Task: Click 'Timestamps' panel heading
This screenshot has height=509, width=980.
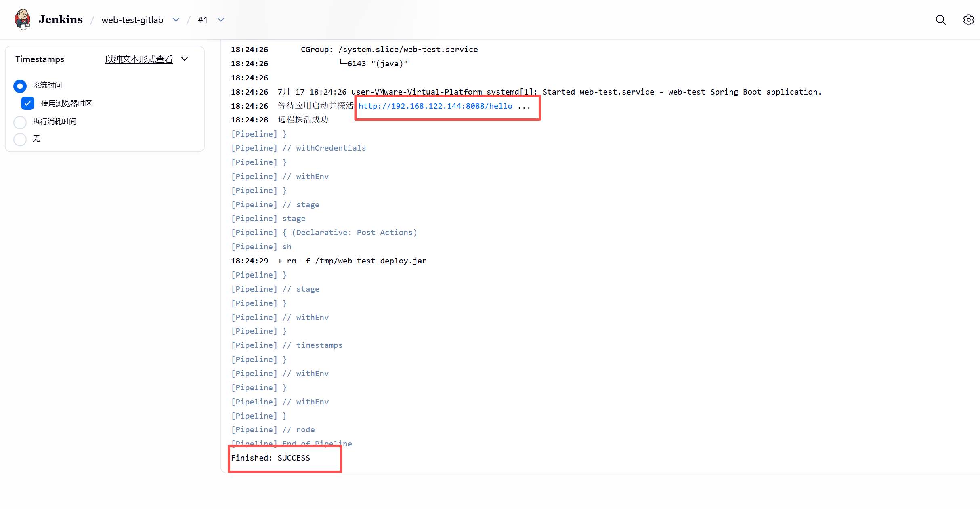Action: [40, 59]
